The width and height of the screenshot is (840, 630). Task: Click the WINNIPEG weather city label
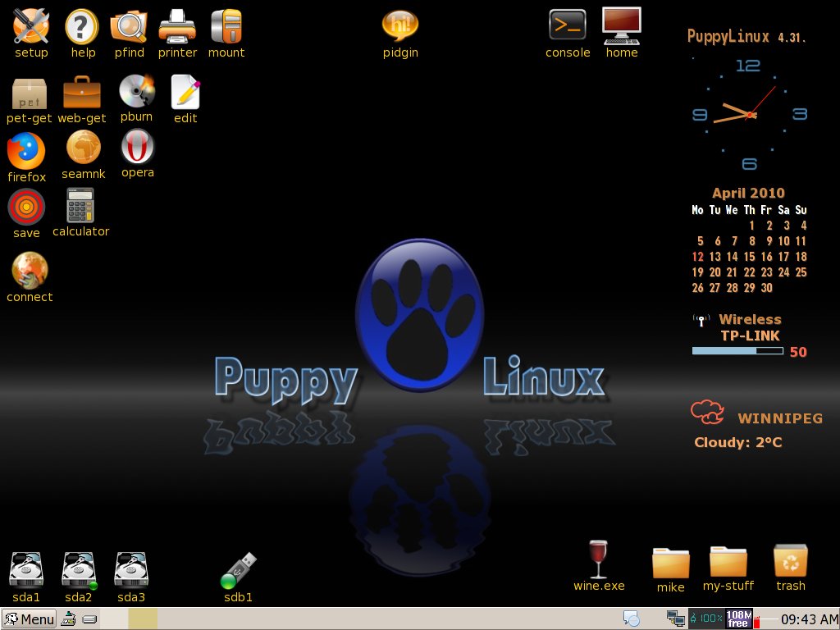click(x=780, y=418)
